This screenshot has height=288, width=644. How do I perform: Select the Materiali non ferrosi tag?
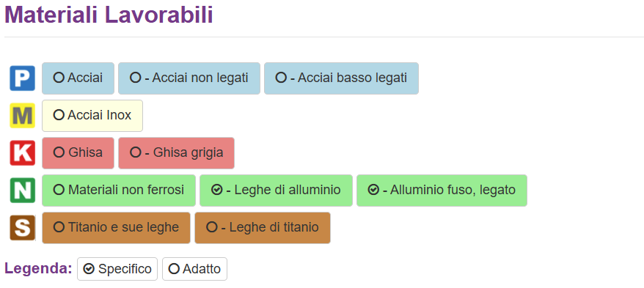click(x=119, y=191)
